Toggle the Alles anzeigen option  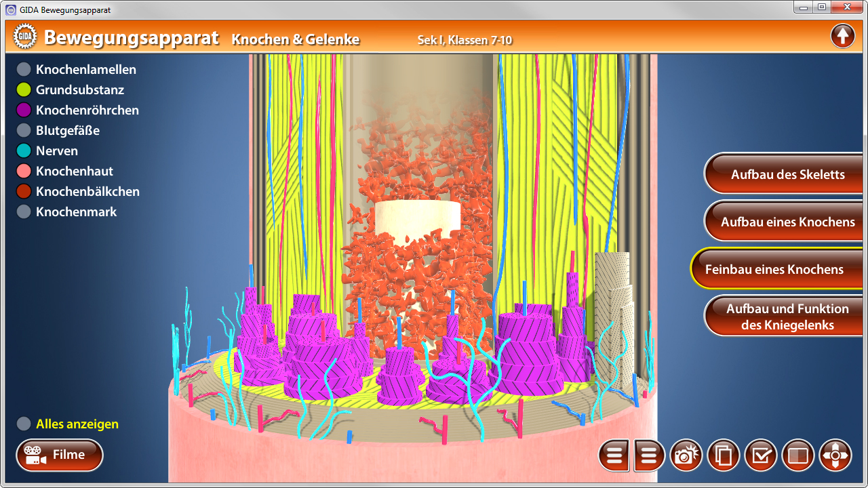pos(24,424)
